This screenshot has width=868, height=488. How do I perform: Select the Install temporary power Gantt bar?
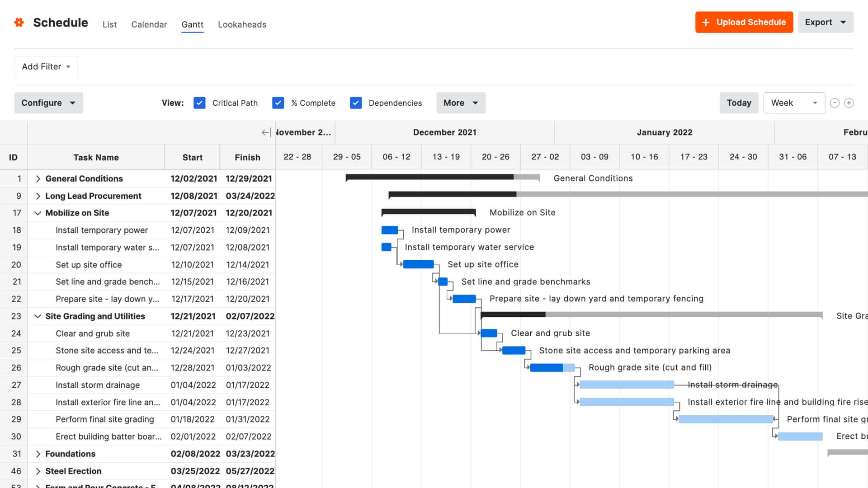click(x=390, y=230)
